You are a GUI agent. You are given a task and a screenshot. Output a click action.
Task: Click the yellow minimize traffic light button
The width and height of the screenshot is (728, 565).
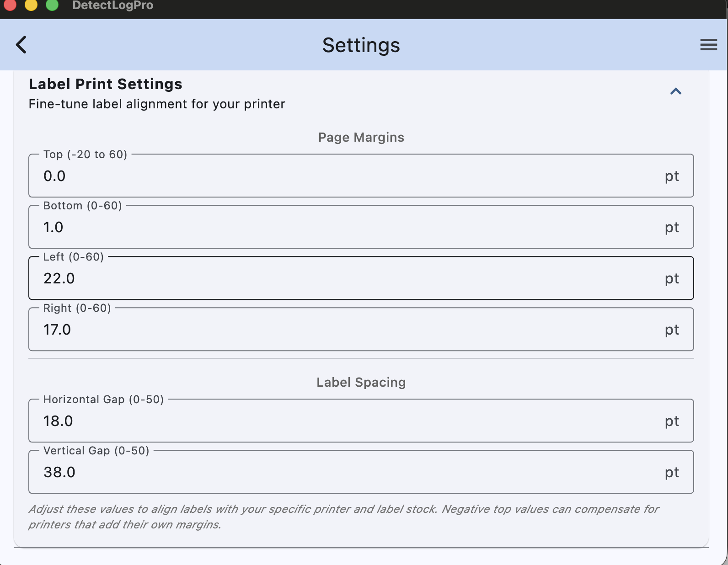[31, 5]
